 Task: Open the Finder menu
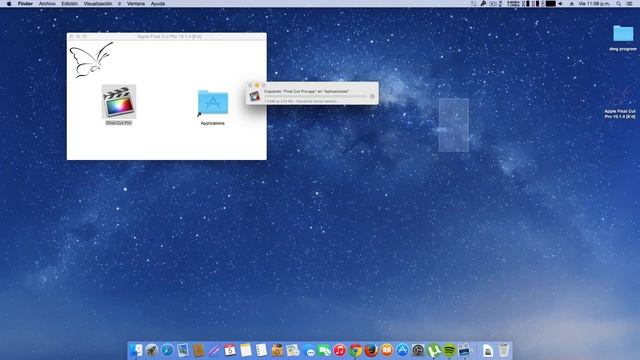coord(25,4)
